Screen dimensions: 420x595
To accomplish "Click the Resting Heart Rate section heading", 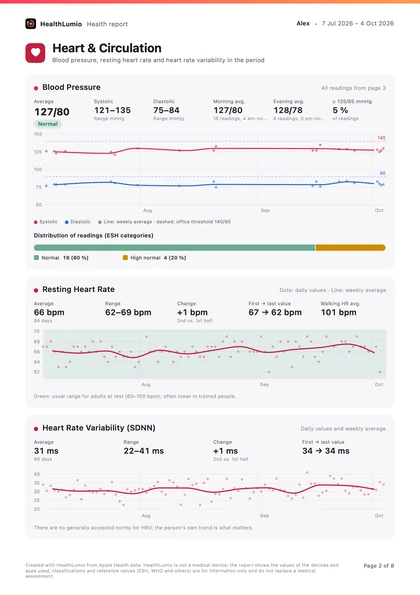I will (x=79, y=290).
